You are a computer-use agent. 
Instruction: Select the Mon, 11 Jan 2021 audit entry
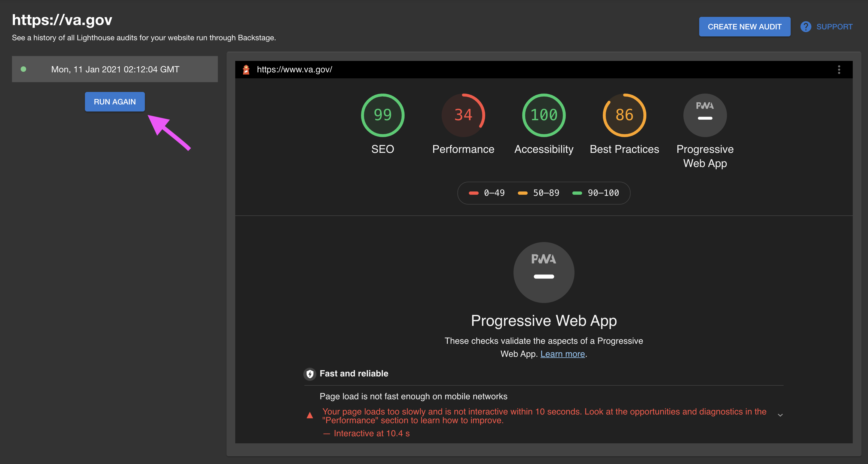(x=115, y=69)
